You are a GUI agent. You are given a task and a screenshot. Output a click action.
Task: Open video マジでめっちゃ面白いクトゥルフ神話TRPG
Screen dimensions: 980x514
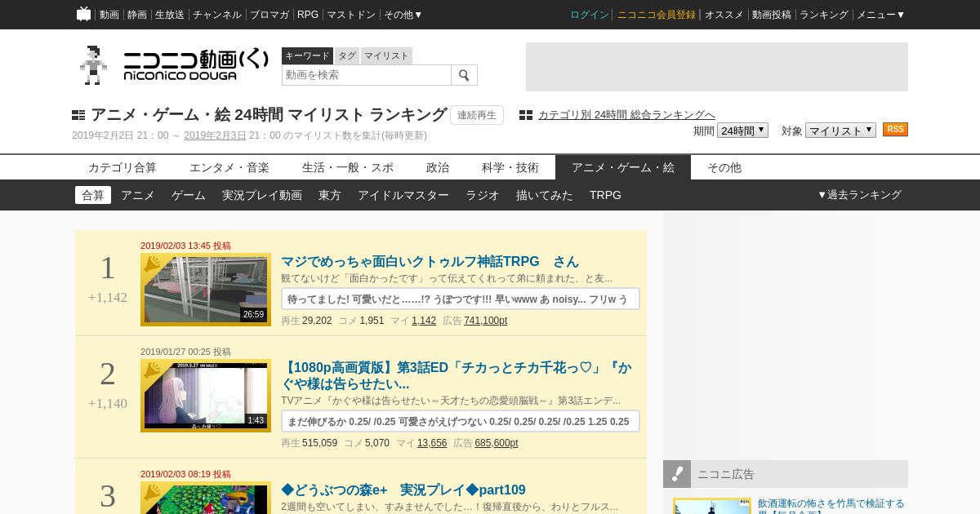point(430,262)
